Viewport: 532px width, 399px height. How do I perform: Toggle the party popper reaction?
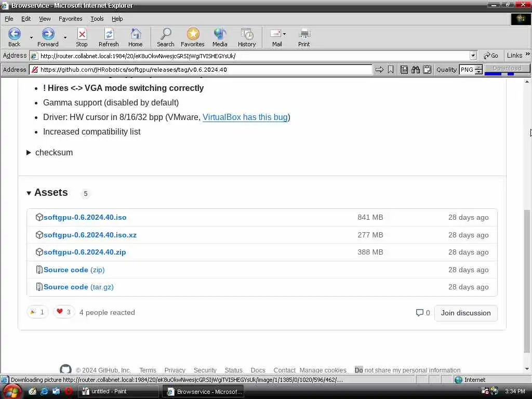pos(37,312)
